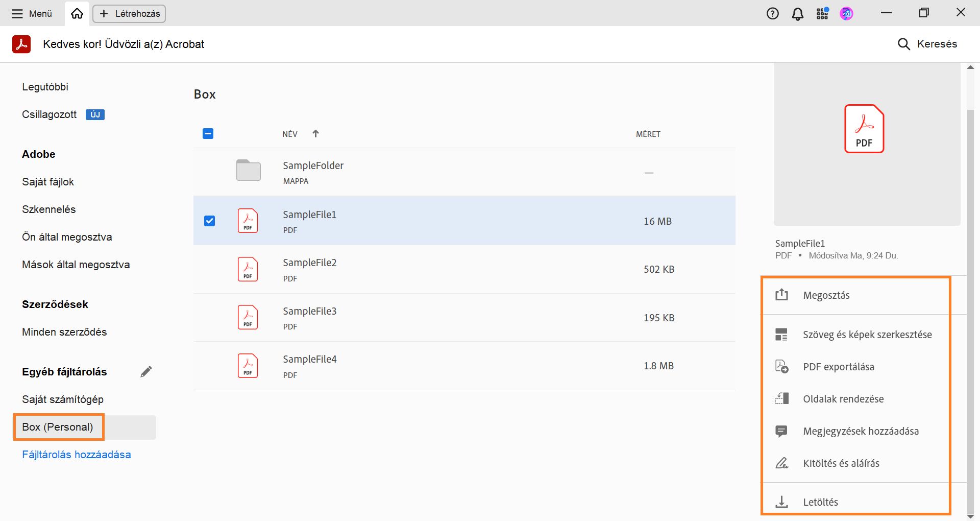
Task: Open the Menü hamburger menu
Action: click(x=32, y=14)
